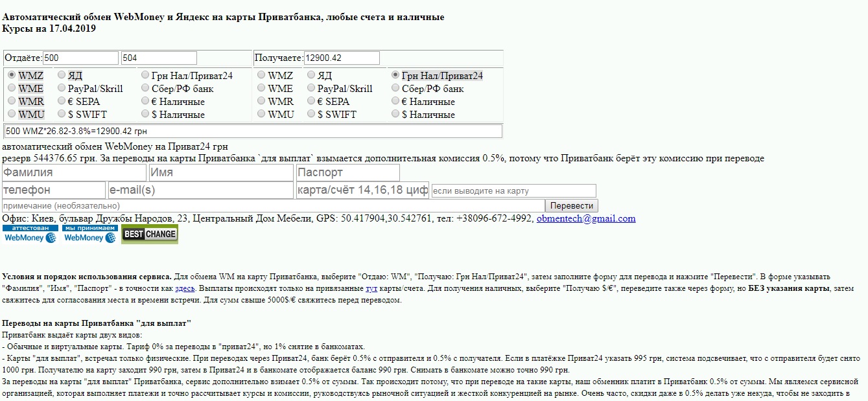Viewport: 868px width, 401px height.
Task: Select Грн Нал/Приват24 in the give column
Action: click(x=145, y=75)
